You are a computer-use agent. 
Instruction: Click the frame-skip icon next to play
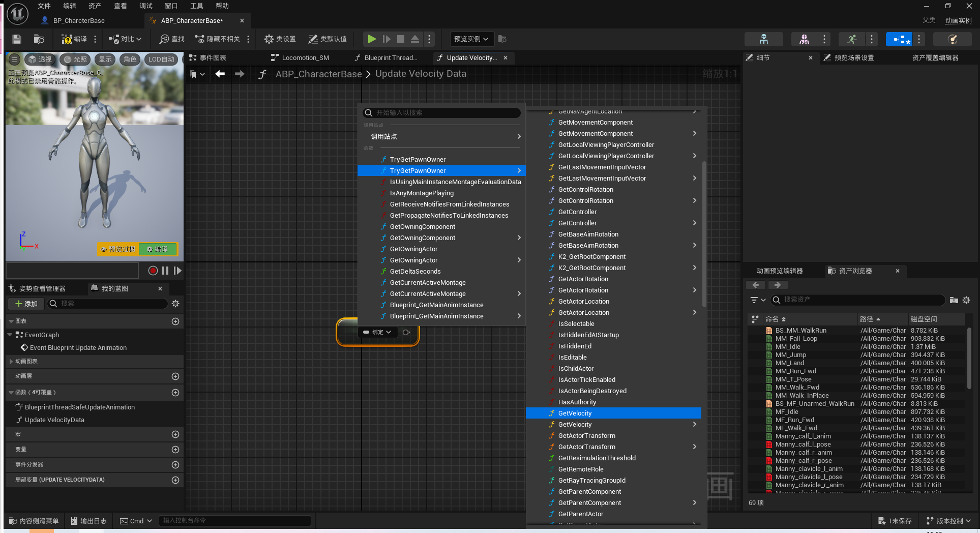(x=387, y=39)
